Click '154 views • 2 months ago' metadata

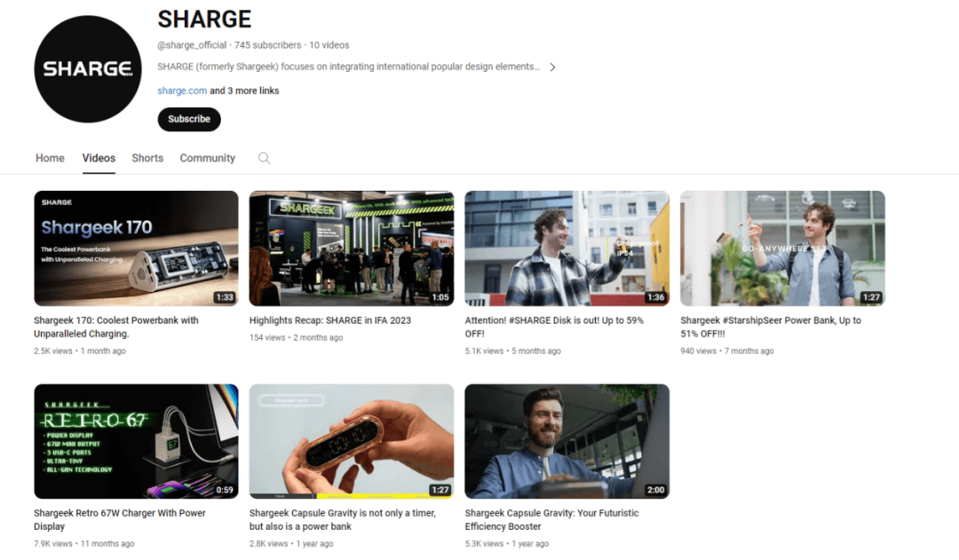pyautogui.click(x=296, y=337)
